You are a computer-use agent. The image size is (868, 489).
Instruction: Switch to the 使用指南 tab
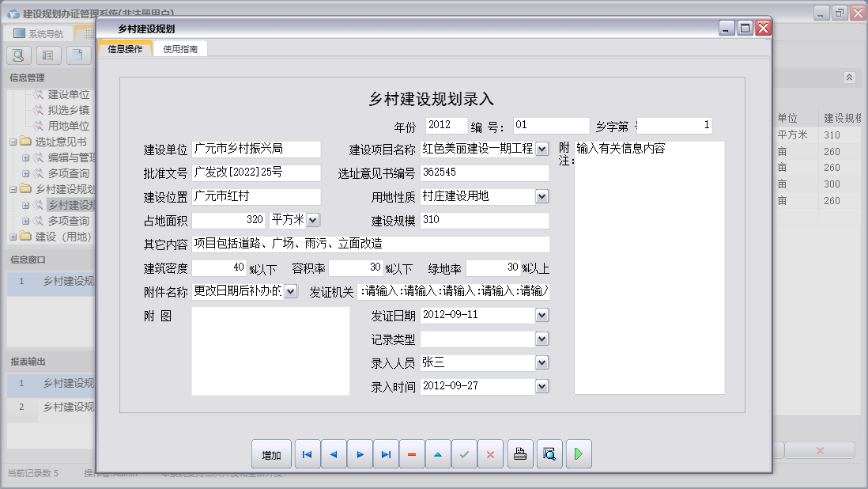tap(182, 47)
